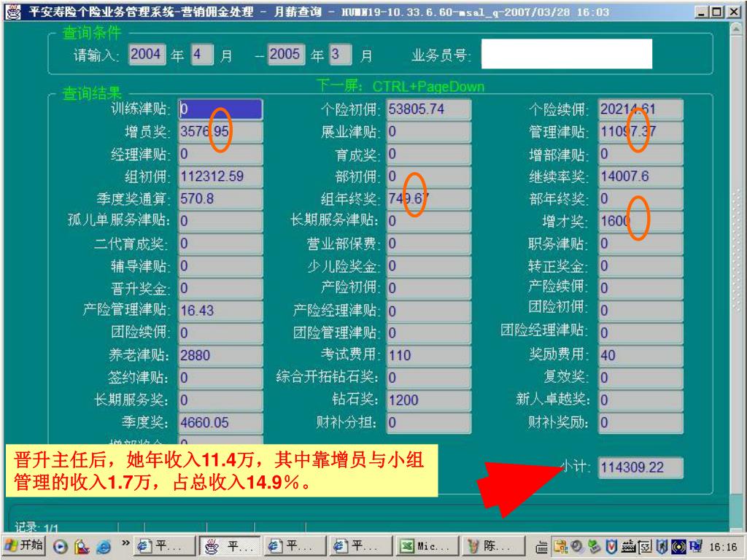Select the 养老津贴 value 2880
This screenshot has width=747, height=560.
(x=220, y=356)
